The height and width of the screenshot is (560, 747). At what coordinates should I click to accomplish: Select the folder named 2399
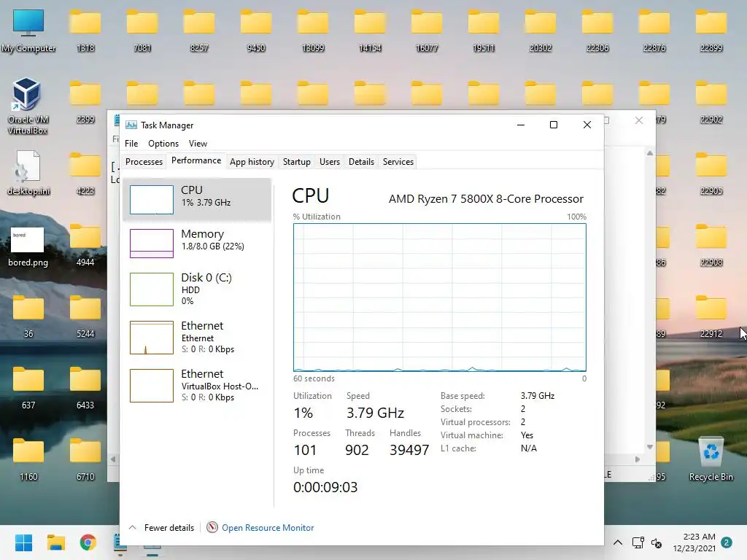point(85,102)
